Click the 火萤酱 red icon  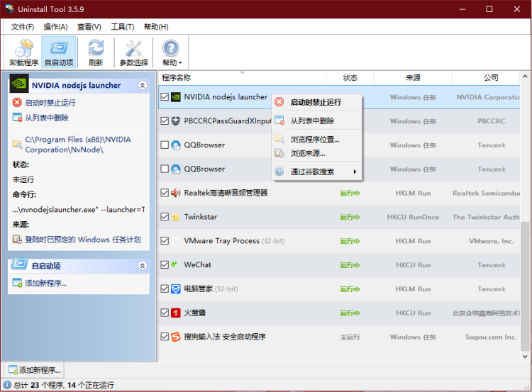175,313
